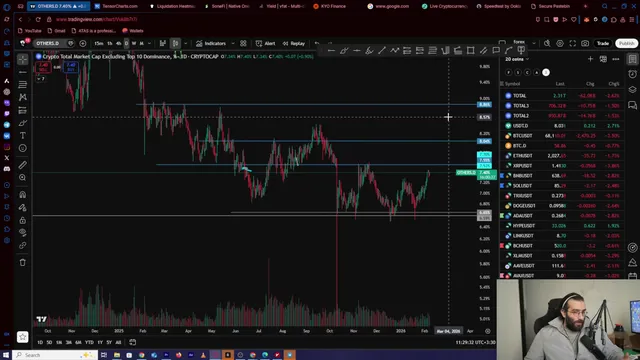
Task: Open the Indicators menu
Action: [211, 43]
